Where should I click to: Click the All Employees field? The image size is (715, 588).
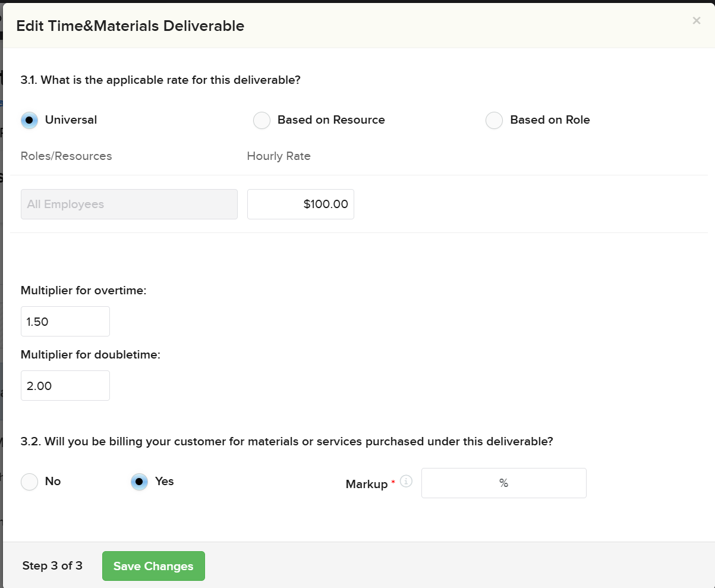129,204
